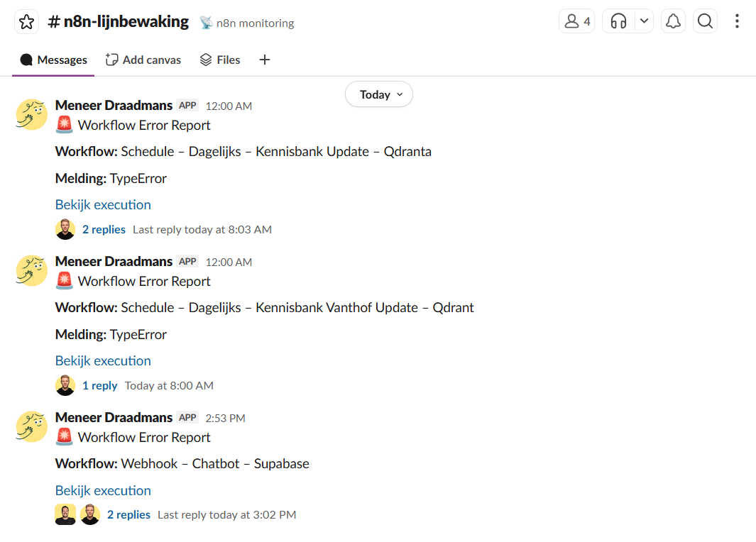This screenshot has width=756, height=542.
Task: Open channel details via n8n-lijnbewaking name
Action: (x=118, y=21)
